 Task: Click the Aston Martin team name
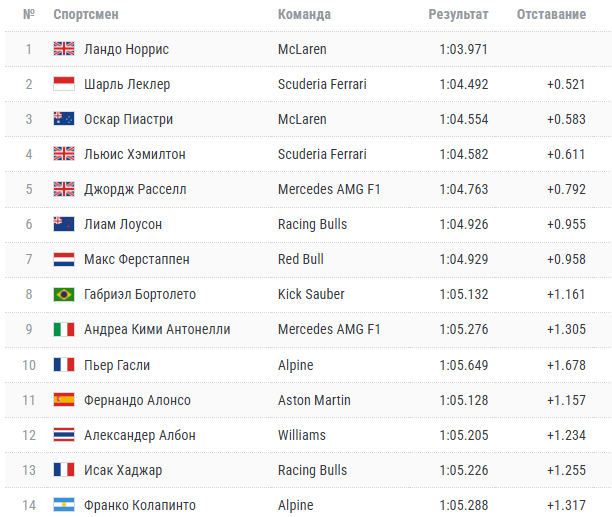pos(314,400)
